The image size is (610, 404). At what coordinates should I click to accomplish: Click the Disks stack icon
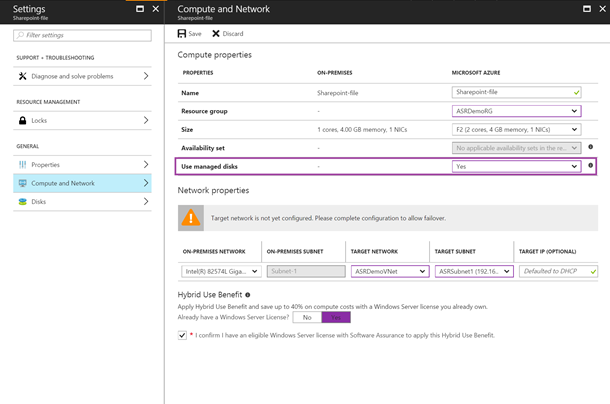tap(23, 202)
